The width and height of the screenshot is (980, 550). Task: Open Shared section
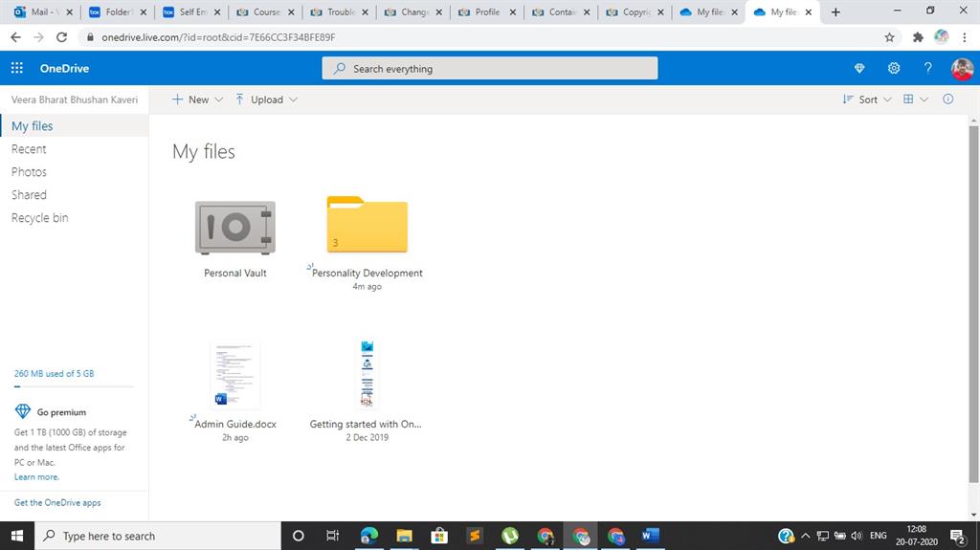(x=29, y=194)
